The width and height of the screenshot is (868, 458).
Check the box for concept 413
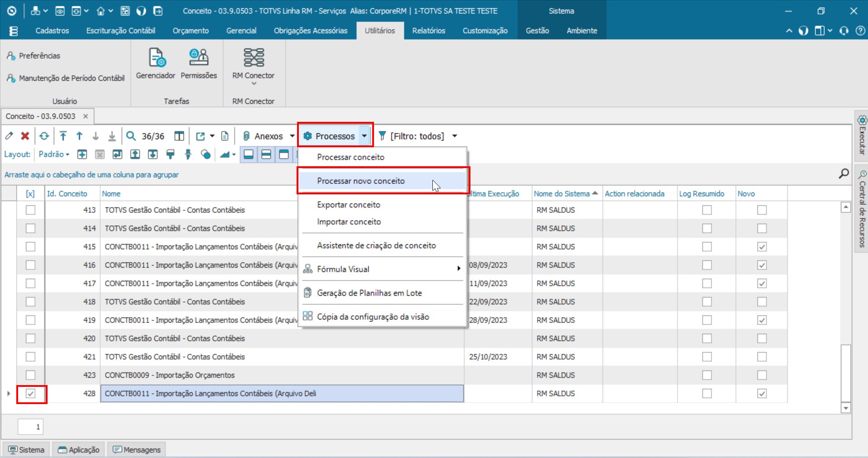tap(30, 210)
